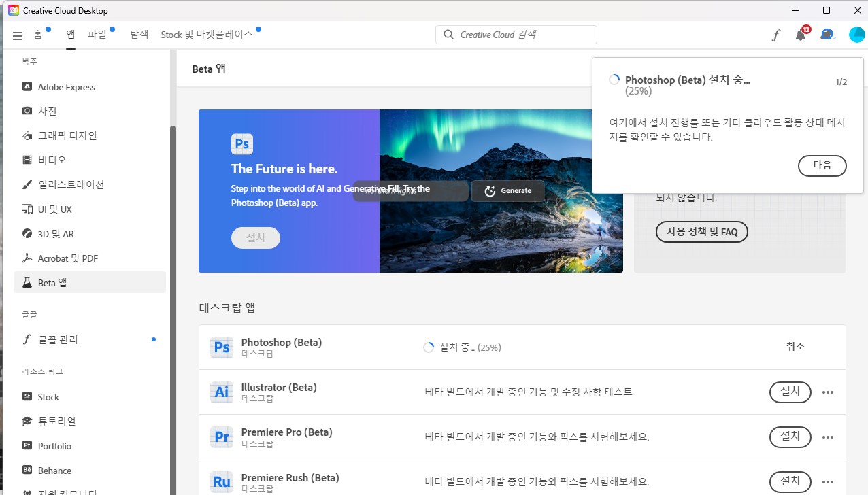Viewport: 868px width, 495px height.
Task: Click the brush icon beside 일러스트레이션
Action: pyautogui.click(x=27, y=184)
